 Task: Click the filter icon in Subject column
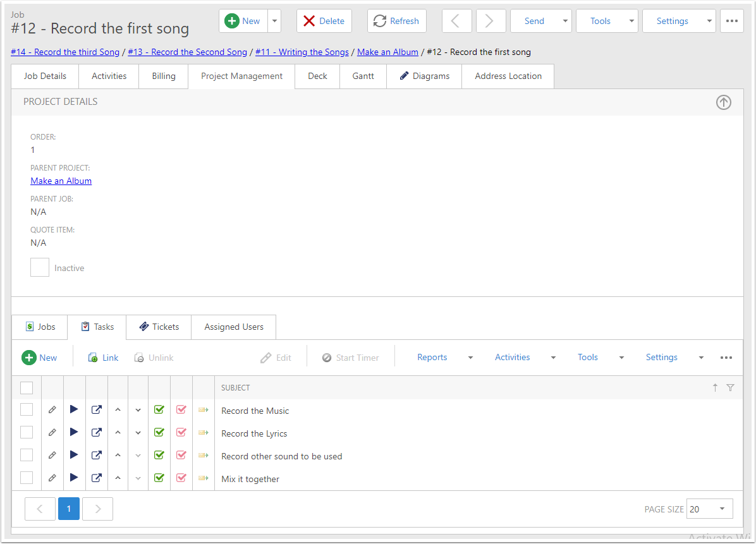coord(730,388)
